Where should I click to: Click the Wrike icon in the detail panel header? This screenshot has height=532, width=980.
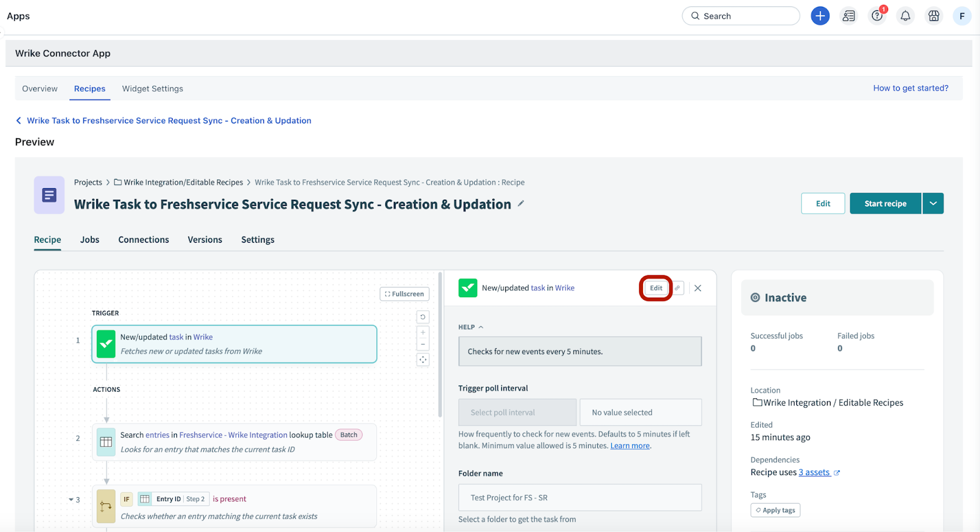coord(468,288)
